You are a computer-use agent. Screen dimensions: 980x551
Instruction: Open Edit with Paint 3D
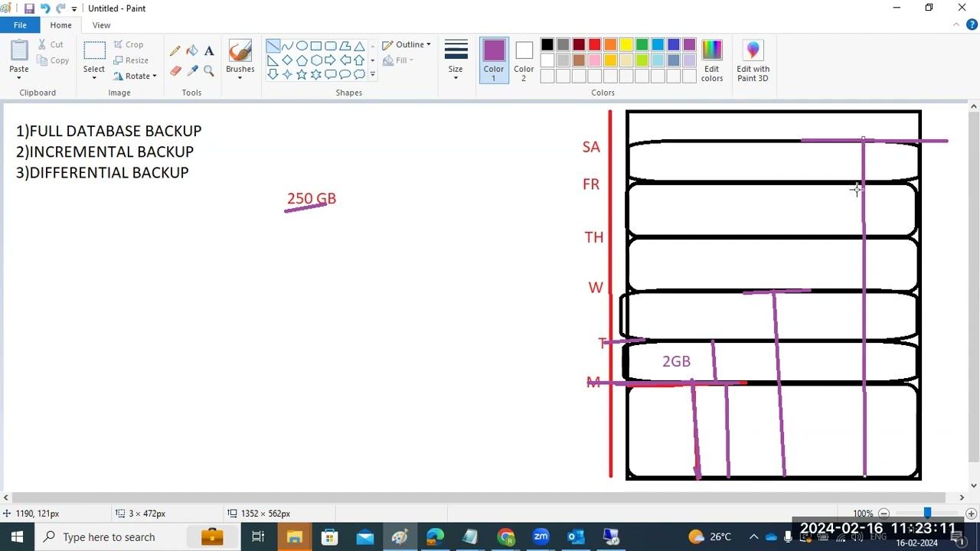(x=753, y=60)
